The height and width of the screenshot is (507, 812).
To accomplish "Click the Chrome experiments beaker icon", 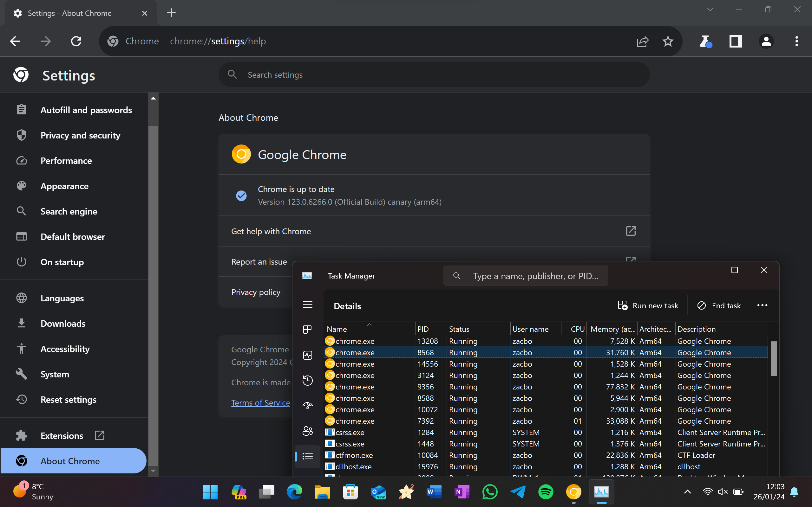I will pos(706,41).
